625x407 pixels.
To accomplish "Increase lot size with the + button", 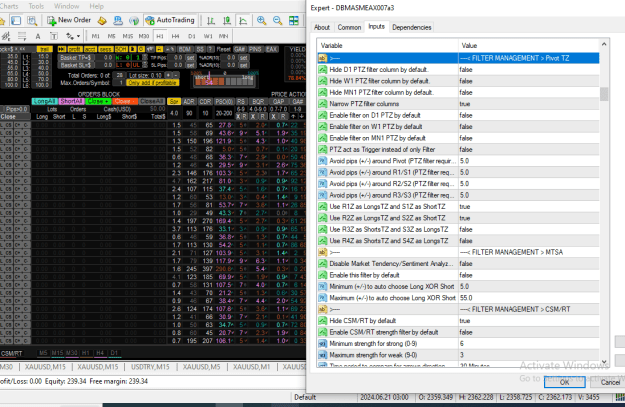I will [x=168, y=75].
